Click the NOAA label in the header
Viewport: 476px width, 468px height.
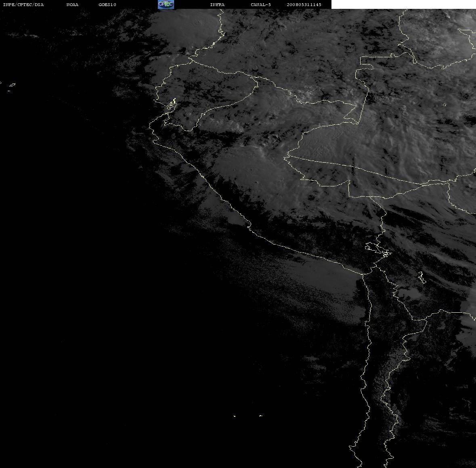pyautogui.click(x=72, y=4)
